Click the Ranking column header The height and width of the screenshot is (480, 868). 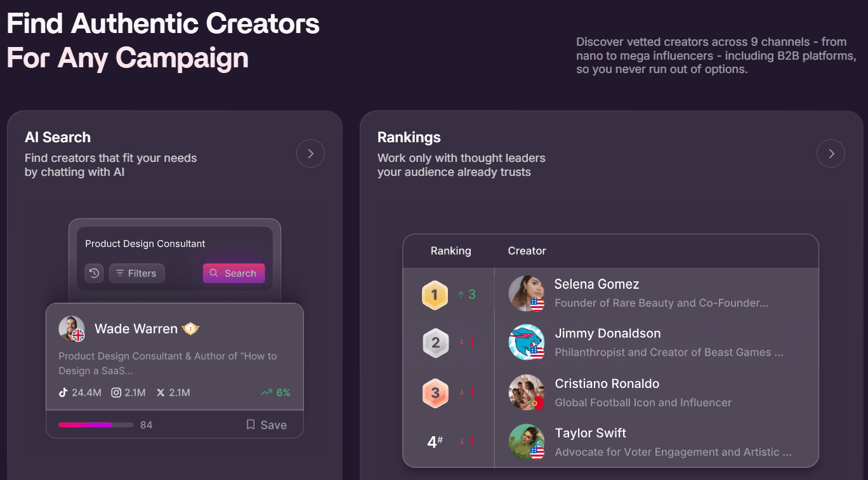pyautogui.click(x=450, y=251)
